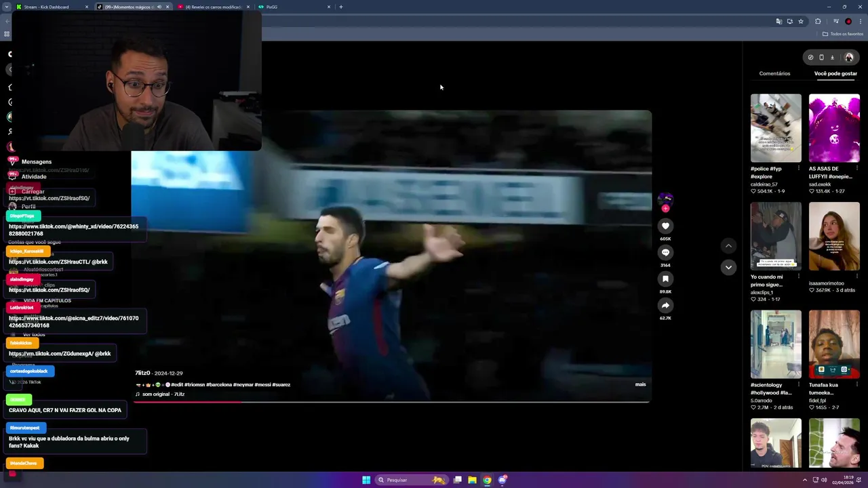Bookmark this page with star icon
Screen dimensions: 868x488
click(801, 21)
